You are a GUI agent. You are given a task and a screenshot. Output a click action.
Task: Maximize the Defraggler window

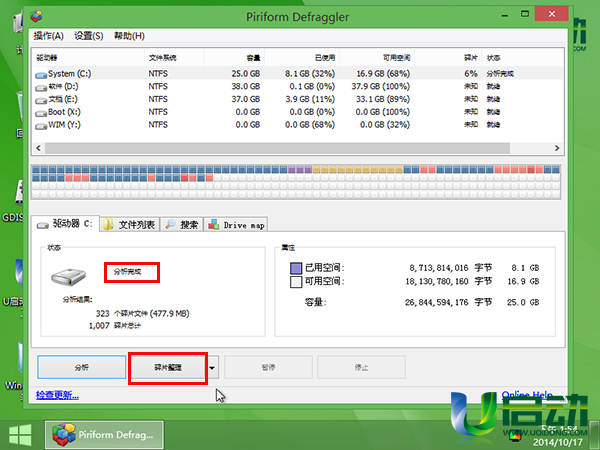(525, 14)
